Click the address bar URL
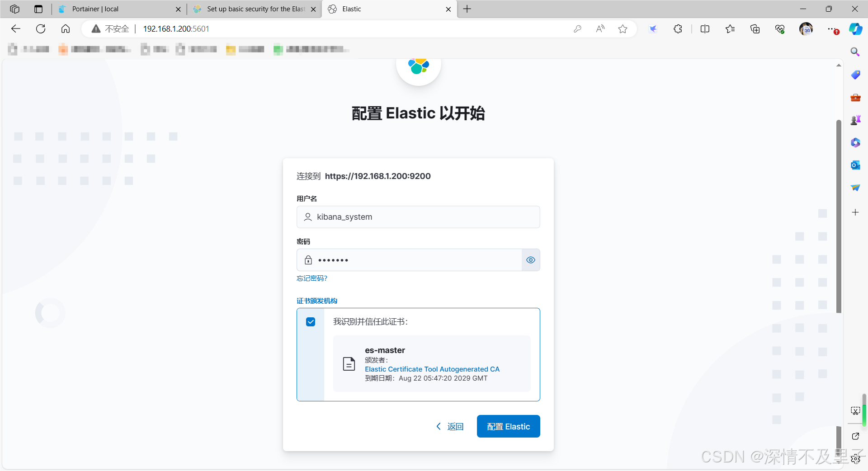Screen dimensions: 868x471 click(176, 29)
